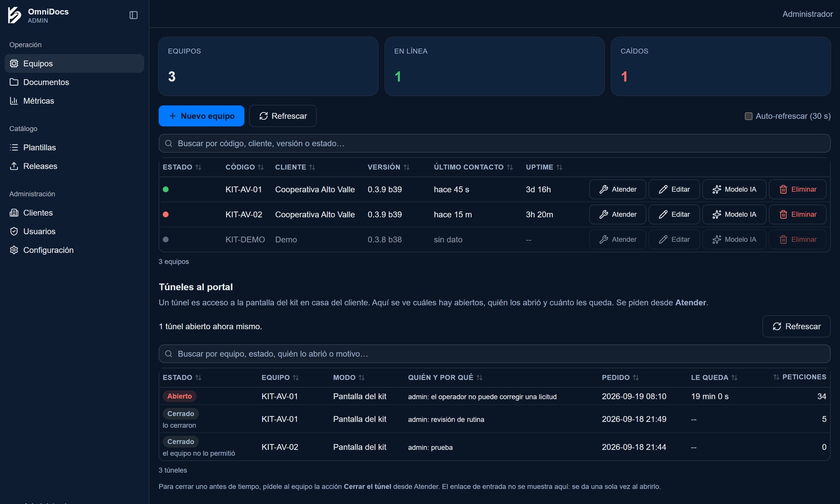Open Releases in the sidebar

click(x=74, y=166)
